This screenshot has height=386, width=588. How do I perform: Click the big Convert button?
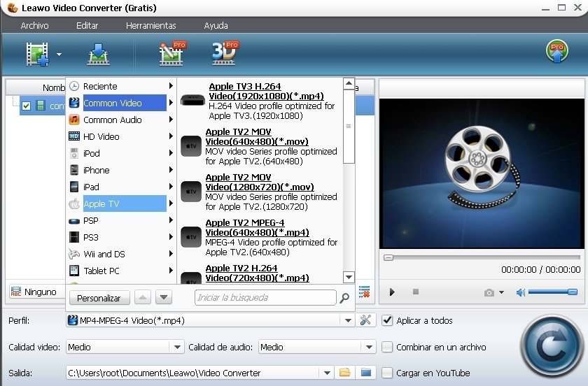[552, 346]
